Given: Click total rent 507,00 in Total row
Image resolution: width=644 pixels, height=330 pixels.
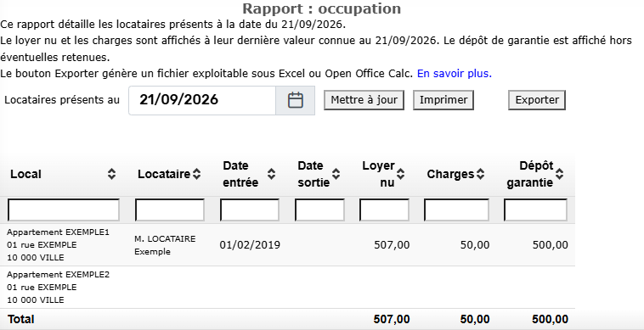Looking at the screenshot, I should 392,319.
